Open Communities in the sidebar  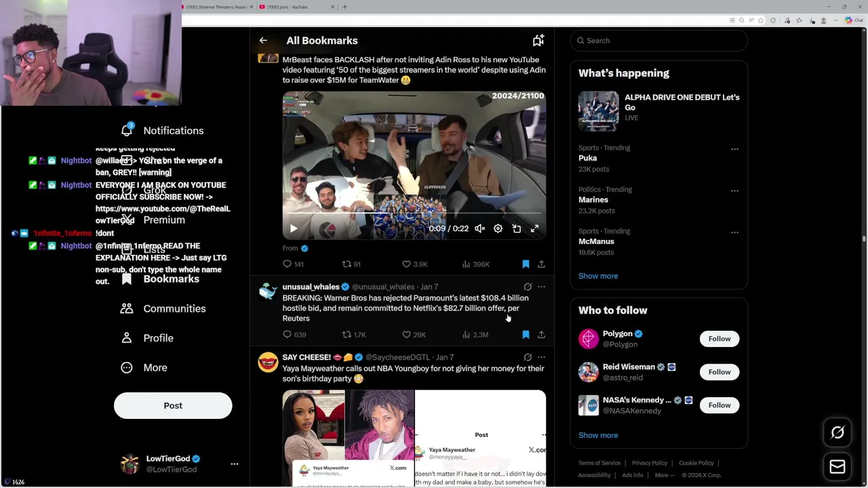[163, 308]
